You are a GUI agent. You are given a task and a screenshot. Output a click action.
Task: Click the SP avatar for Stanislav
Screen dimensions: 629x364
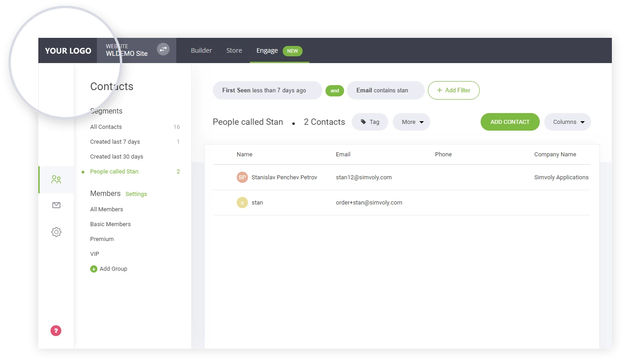242,177
